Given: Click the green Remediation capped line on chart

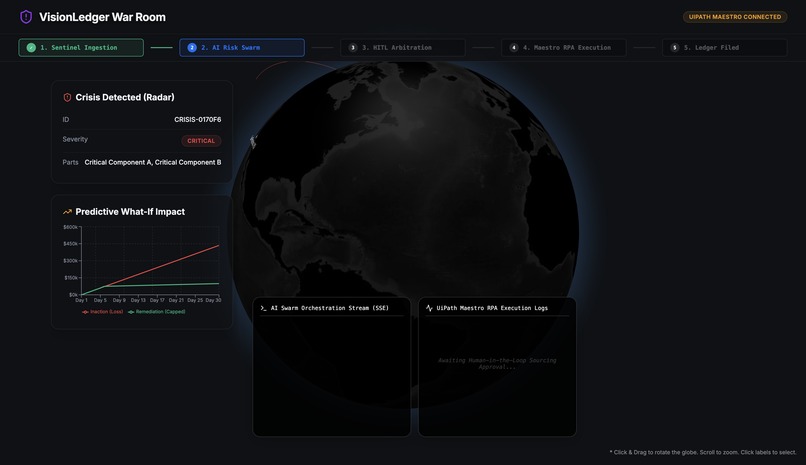Looking at the screenshot, I should point(164,285).
